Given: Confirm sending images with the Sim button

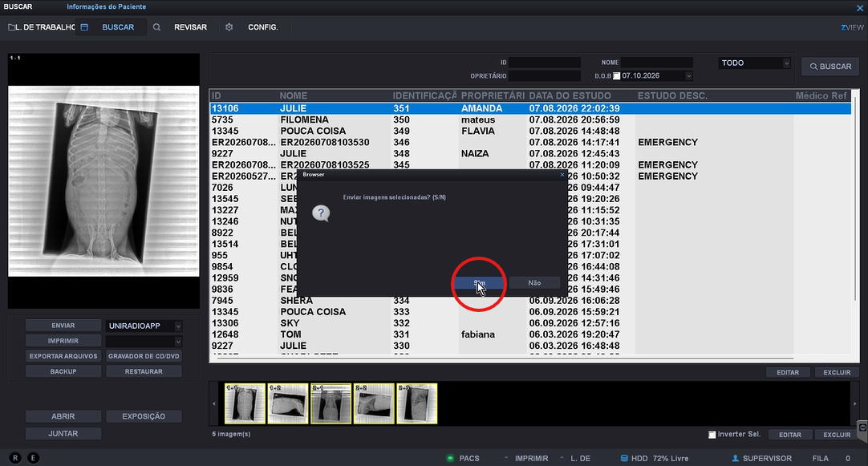Looking at the screenshot, I should [x=479, y=283].
